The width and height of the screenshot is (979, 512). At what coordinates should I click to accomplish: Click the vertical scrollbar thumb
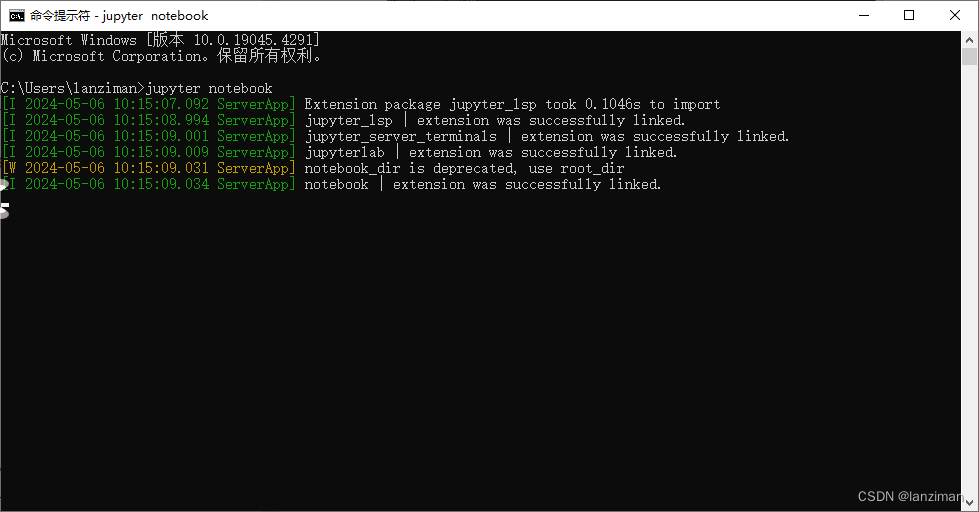pyautogui.click(x=969, y=56)
